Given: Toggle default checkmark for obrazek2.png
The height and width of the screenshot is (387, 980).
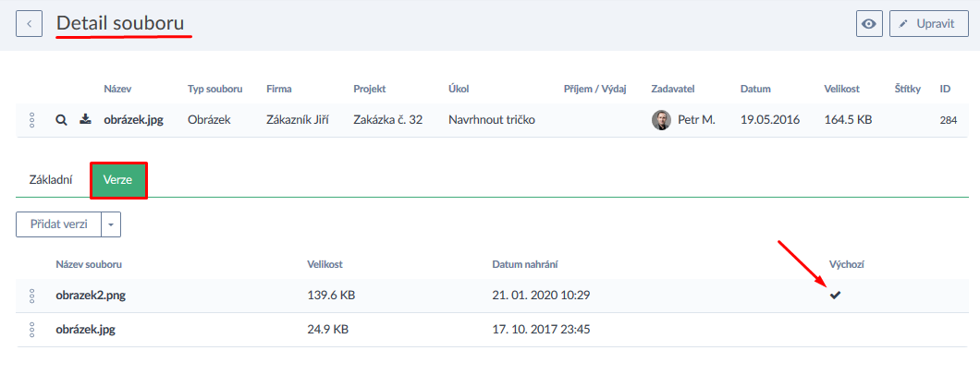Looking at the screenshot, I should [x=836, y=295].
